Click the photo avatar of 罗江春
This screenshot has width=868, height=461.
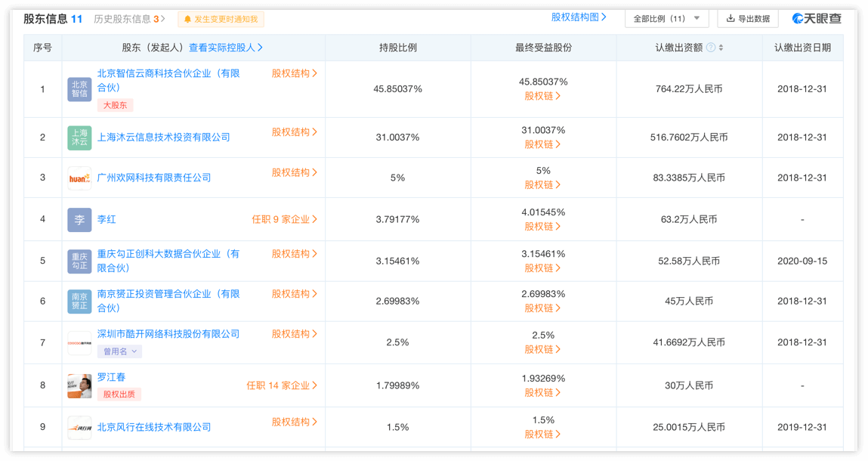(x=79, y=385)
